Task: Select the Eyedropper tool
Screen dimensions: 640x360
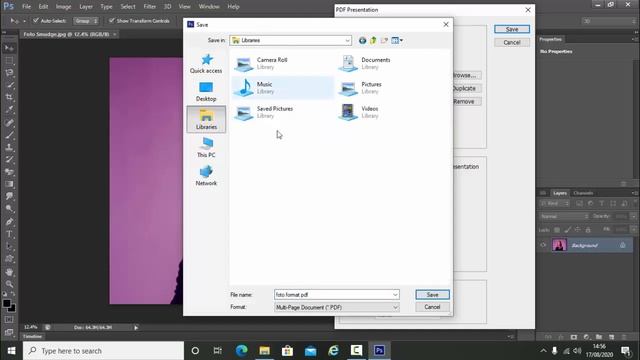Action: click(9, 110)
